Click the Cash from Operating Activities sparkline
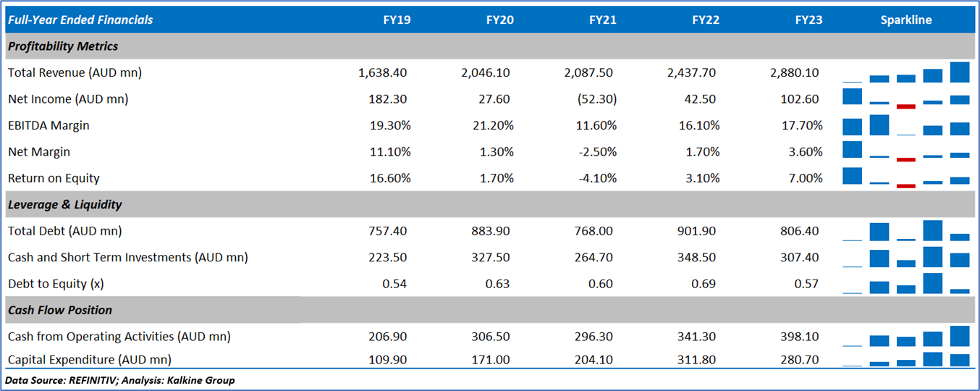Viewport: 980px width, 391px height. (x=906, y=337)
